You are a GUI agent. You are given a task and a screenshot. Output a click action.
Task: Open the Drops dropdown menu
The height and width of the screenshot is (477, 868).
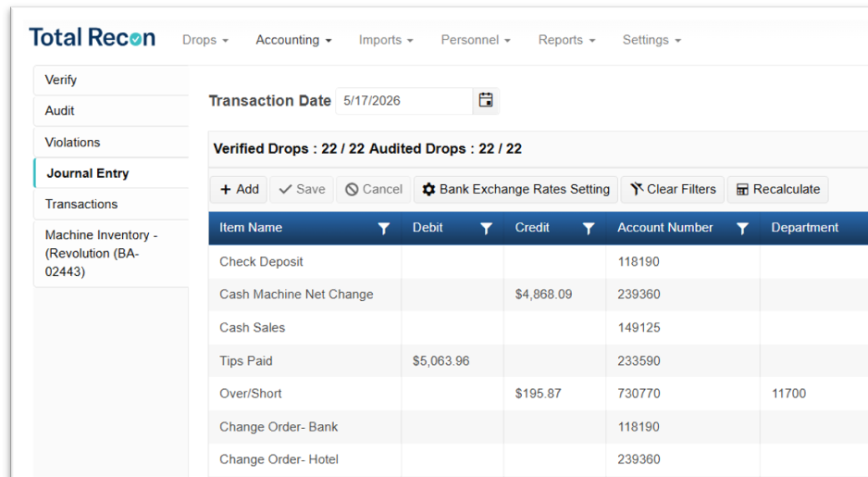(205, 40)
